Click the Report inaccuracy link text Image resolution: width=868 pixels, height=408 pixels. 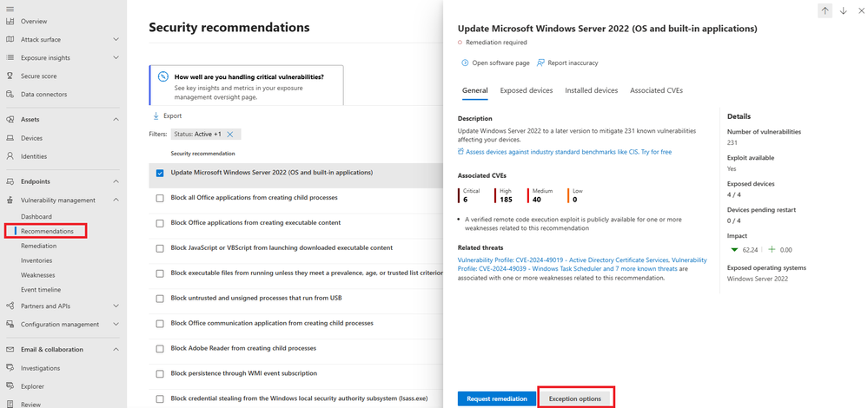click(x=573, y=63)
